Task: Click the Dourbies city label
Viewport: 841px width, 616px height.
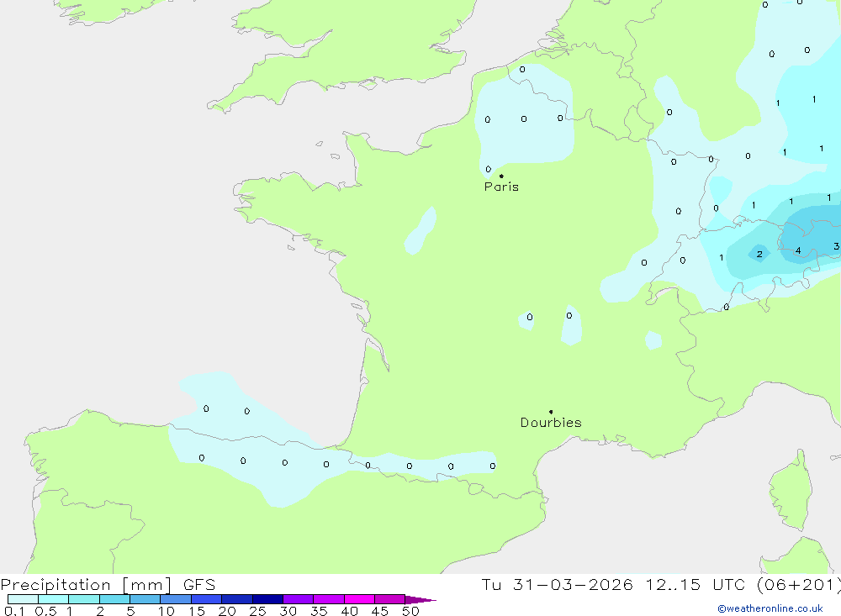Action: [551, 423]
